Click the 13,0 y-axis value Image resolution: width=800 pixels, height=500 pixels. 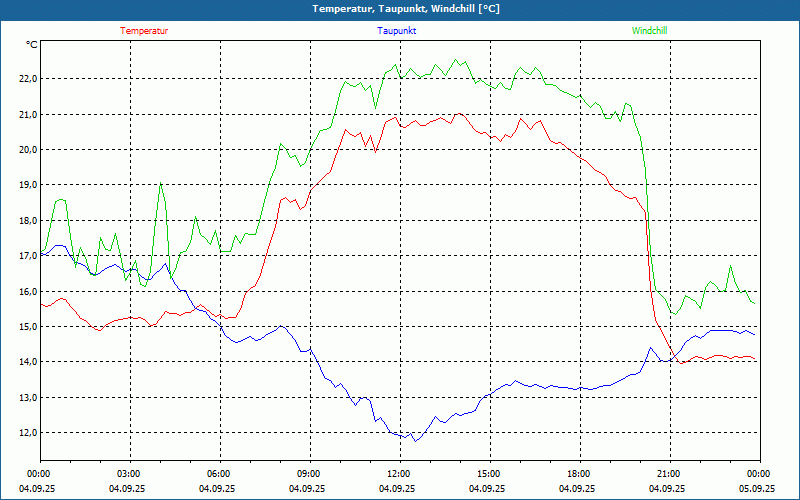[x=29, y=397]
